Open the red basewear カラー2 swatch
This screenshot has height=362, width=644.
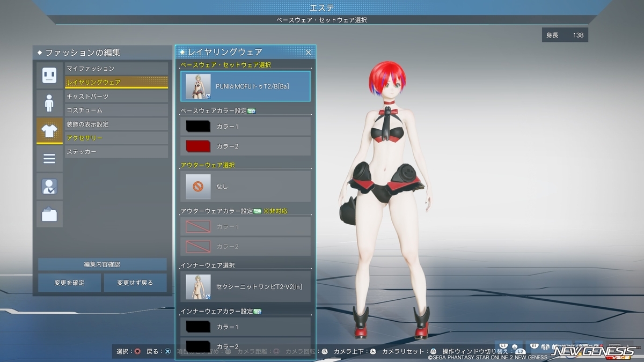point(197,146)
